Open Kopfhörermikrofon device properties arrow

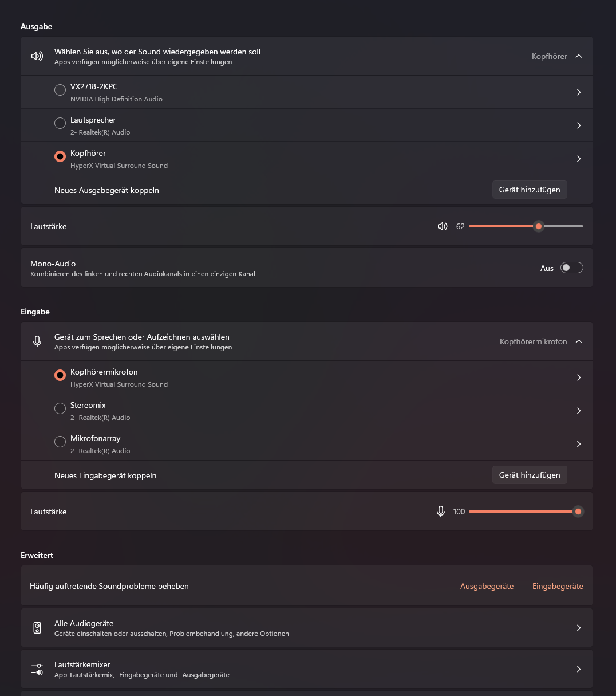pos(579,378)
